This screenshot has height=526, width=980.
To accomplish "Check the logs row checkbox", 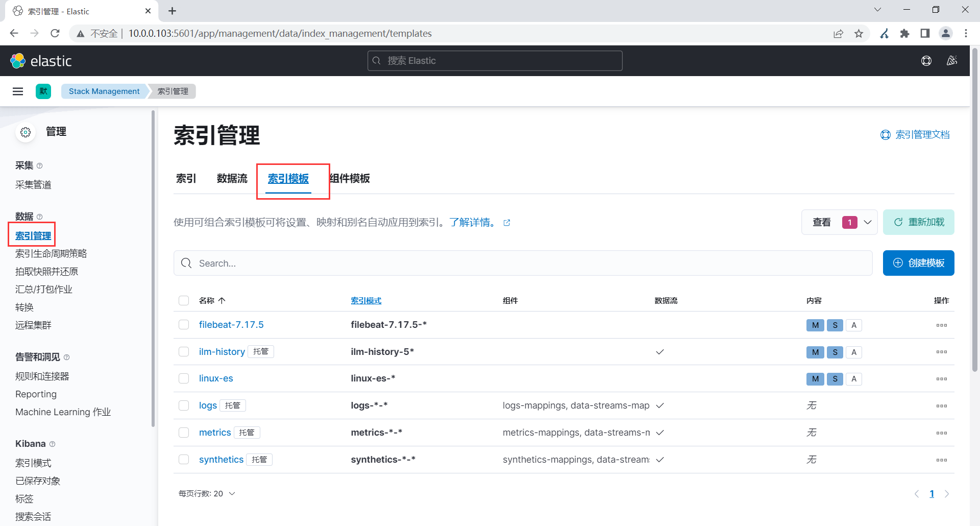I will [x=184, y=405].
